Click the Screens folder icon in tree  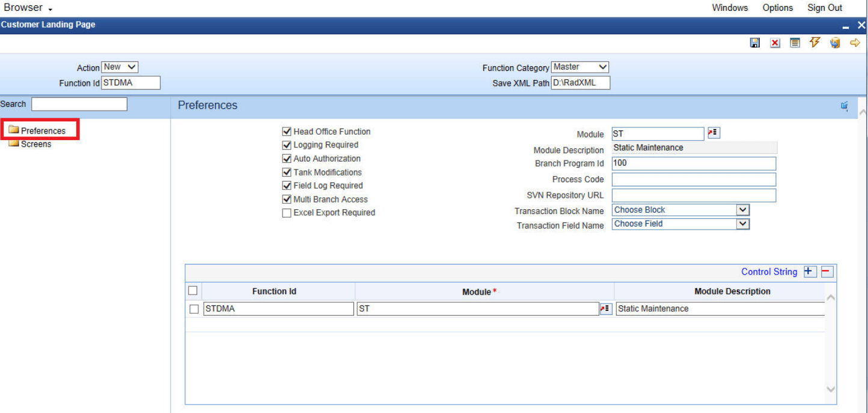pyautogui.click(x=14, y=143)
